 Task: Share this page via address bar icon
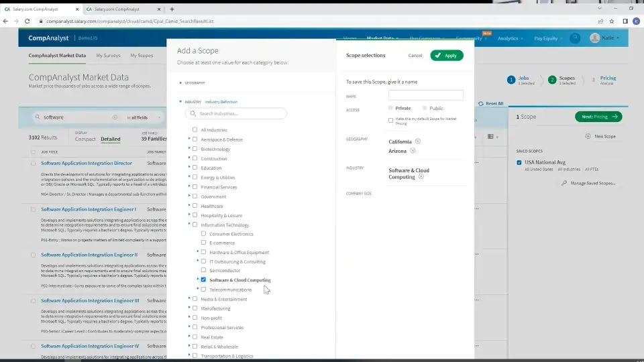(x=600, y=21)
